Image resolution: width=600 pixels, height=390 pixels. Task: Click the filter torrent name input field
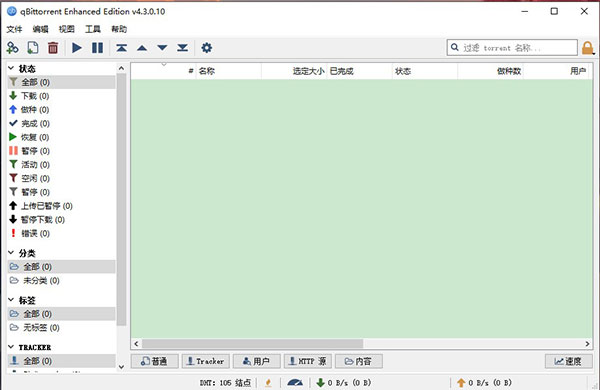click(x=512, y=47)
